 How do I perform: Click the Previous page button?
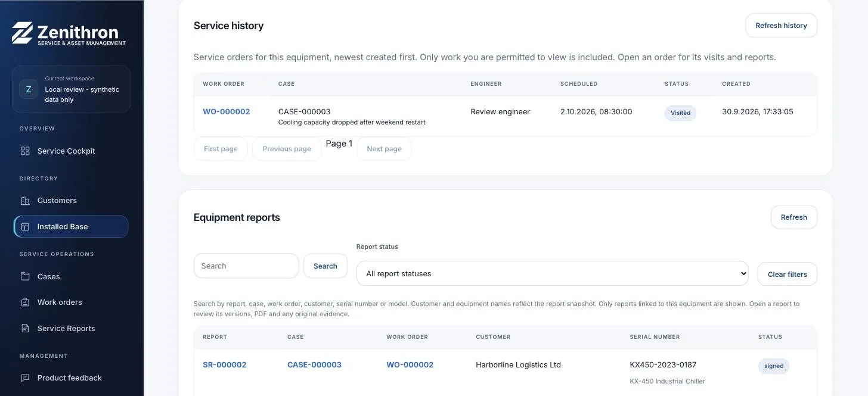click(x=287, y=149)
